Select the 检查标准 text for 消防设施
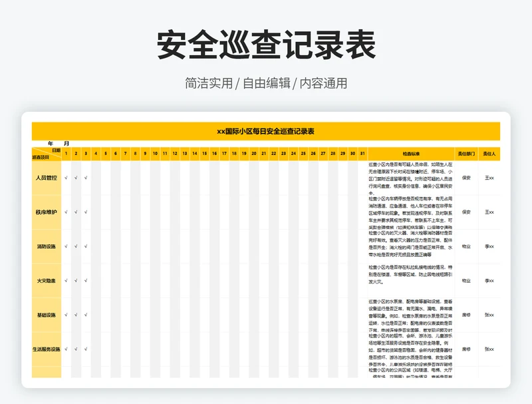Screen dimensions: 532x404 411,244
